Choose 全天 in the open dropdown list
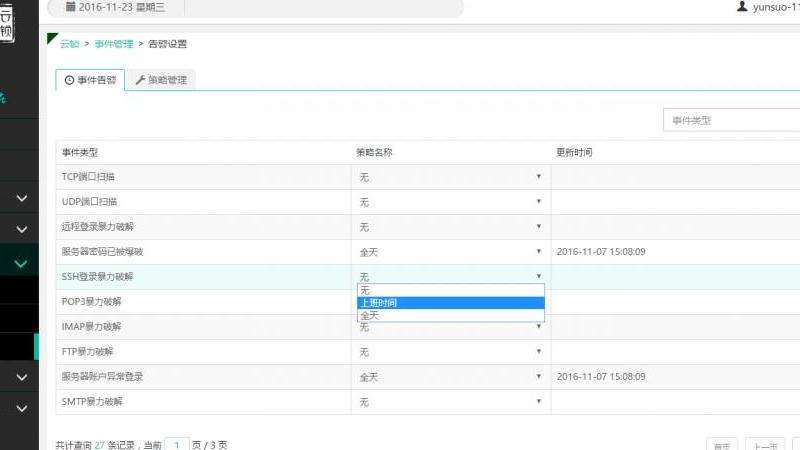The width and height of the screenshot is (800, 450). (450, 316)
